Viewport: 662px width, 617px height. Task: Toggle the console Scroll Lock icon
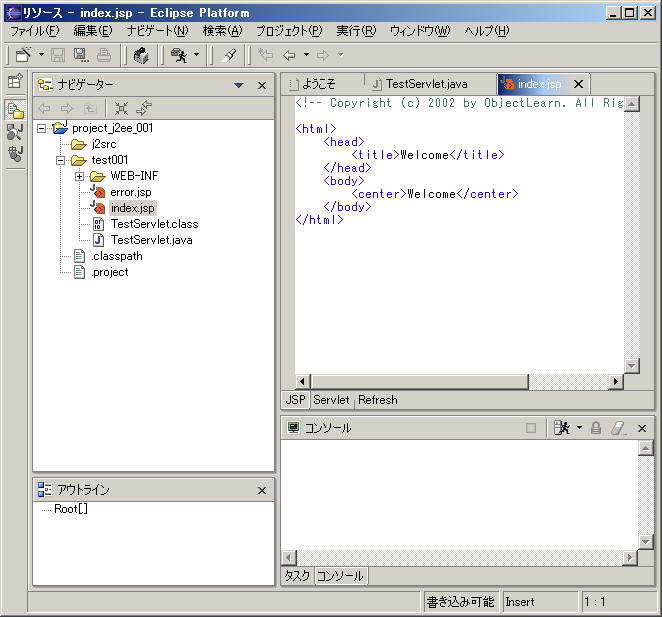[596, 428]
